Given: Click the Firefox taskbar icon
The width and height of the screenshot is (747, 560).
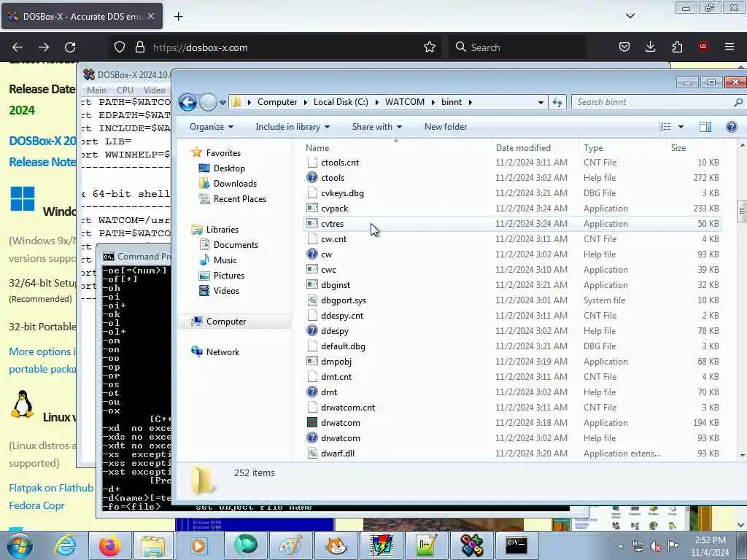Looking at the screenshot, I should [109, 545].
